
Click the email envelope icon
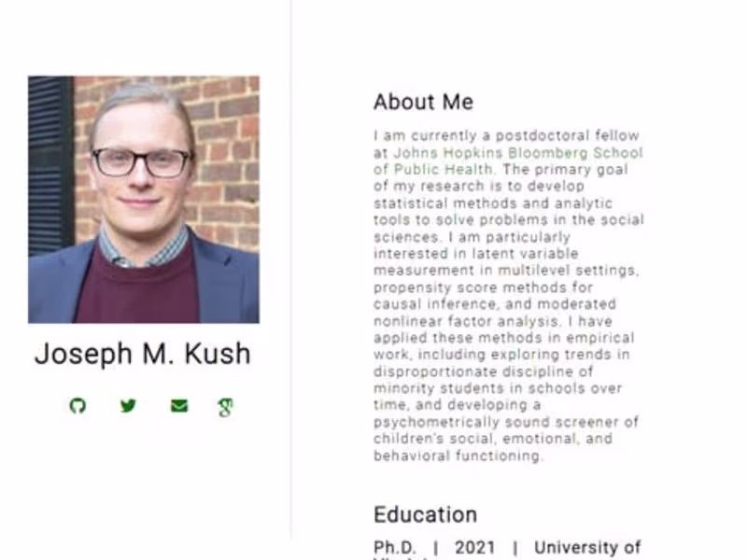click(178, 406)
